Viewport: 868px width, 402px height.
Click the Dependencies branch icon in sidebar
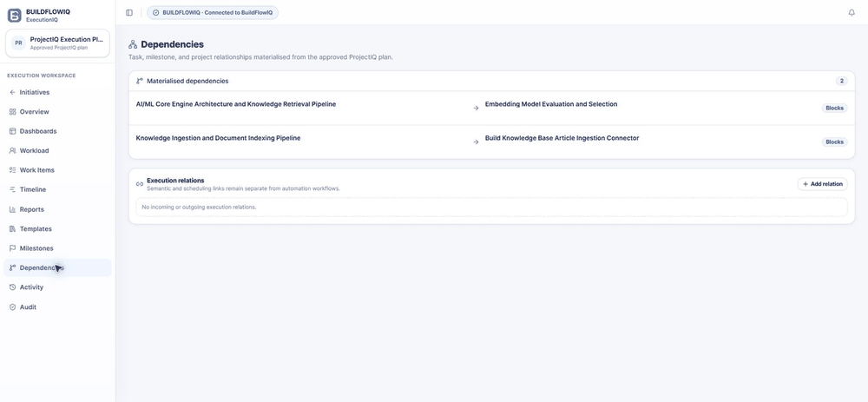point(13,268)
